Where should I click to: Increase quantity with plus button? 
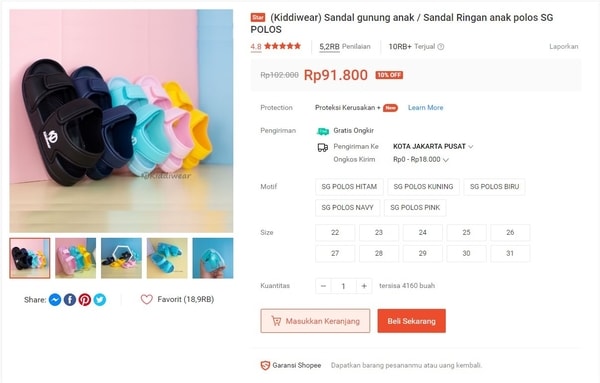coord(364,286)
